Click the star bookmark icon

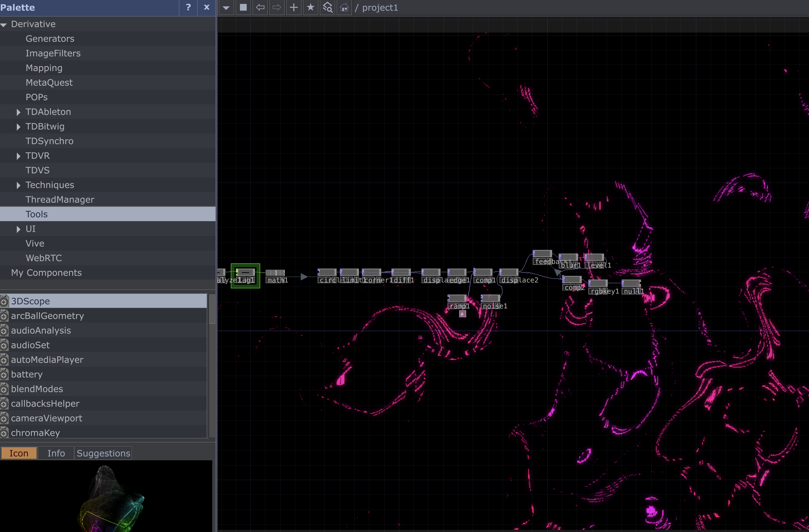[310, 8]
